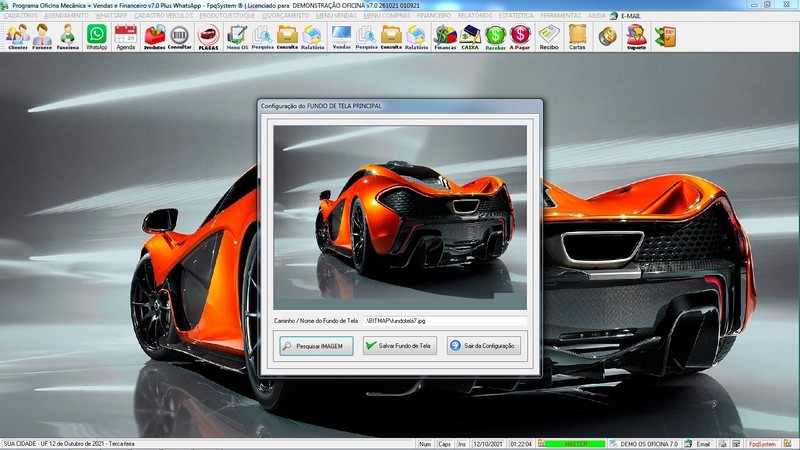
Task: Click the background image path field
Action: point(444,321)
